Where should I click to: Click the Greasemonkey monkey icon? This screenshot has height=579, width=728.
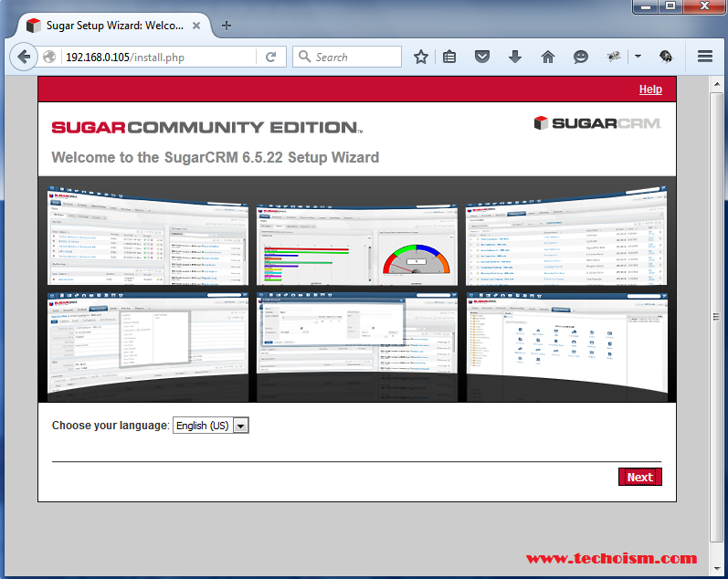click(x=614, y=57)
